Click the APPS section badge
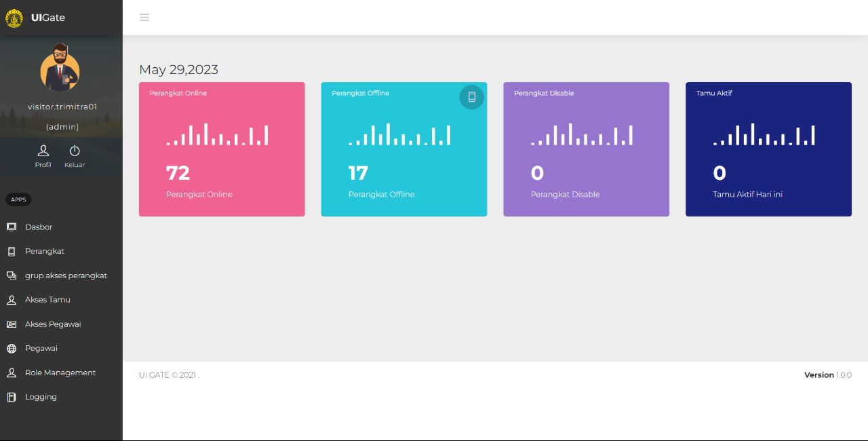The image size is (868, 441). pos(18,199)
